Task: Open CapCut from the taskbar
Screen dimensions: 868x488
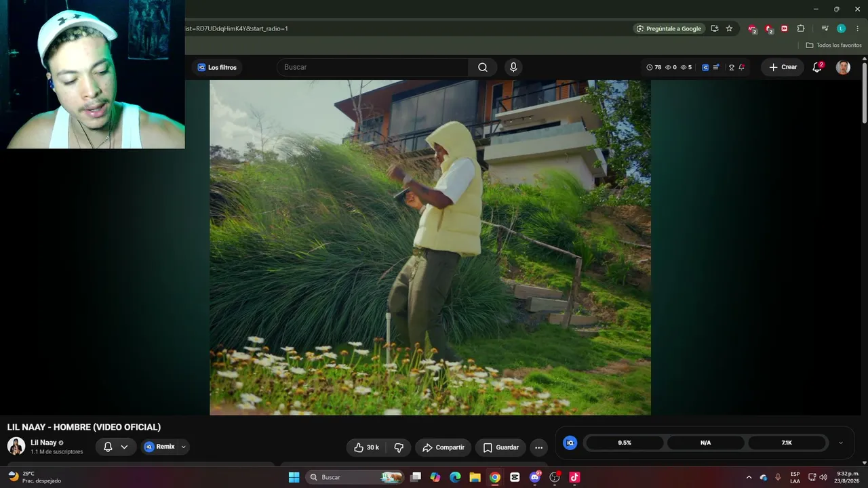Action: point(515,477)
